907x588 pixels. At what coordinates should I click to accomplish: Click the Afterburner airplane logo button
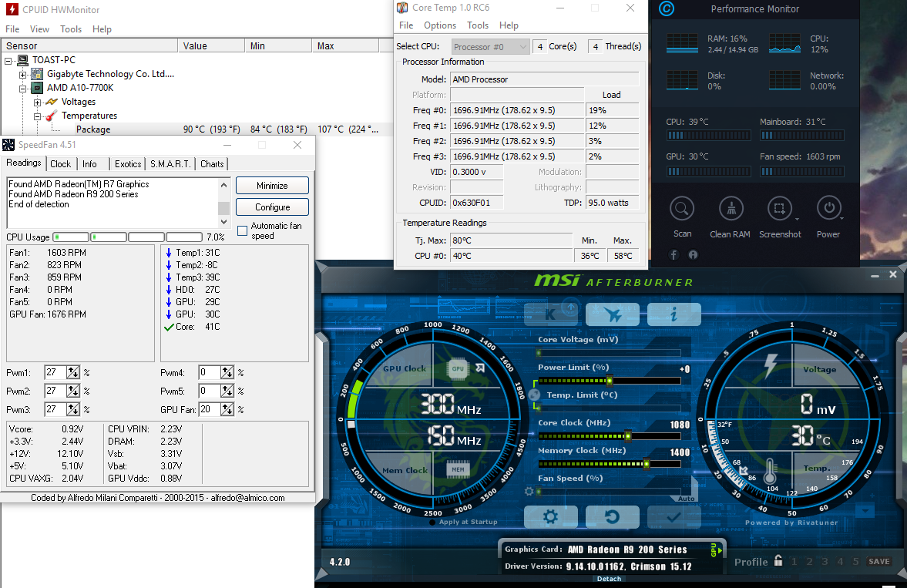613,314
